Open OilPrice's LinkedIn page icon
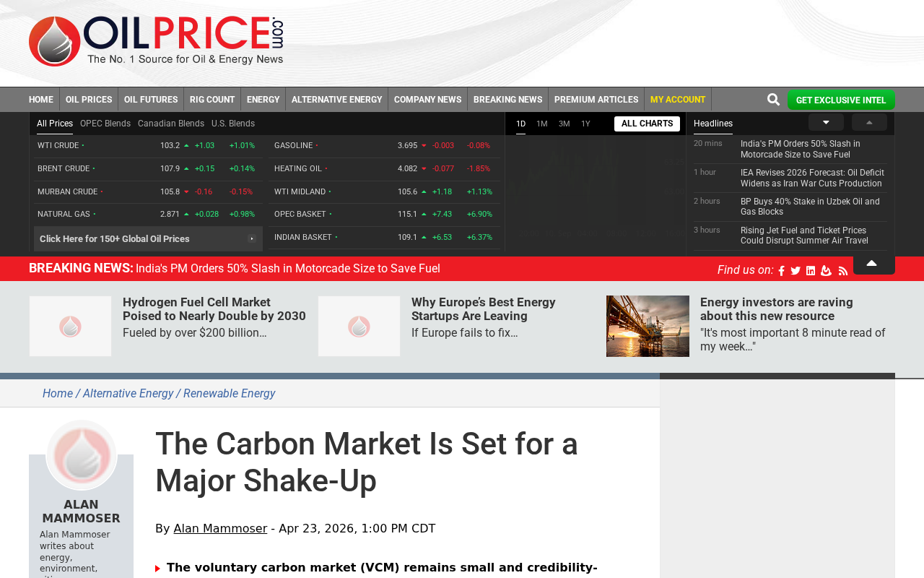924x578 pixels. 811,271
